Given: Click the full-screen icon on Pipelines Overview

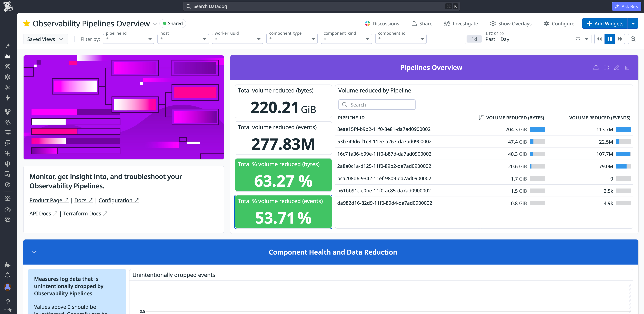Looking at the screenshot, I should 607,67.
